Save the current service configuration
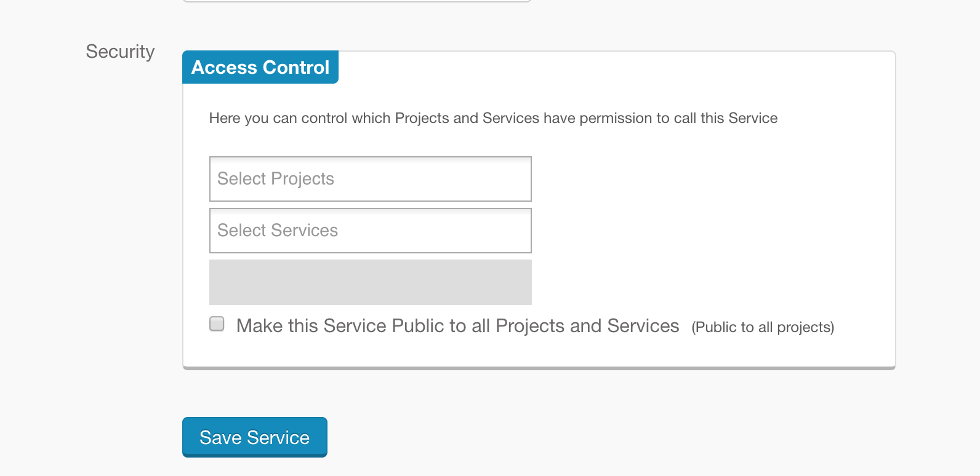This screenshot has width=980, height=476. 254,437
